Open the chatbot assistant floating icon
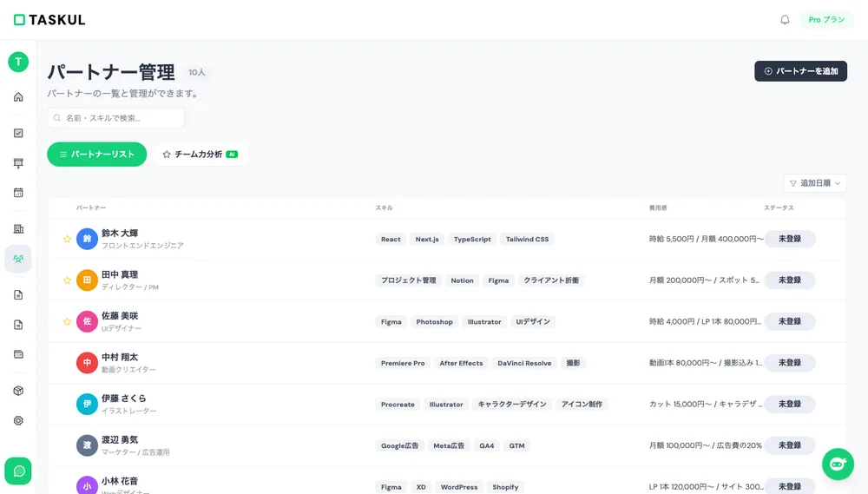This screenshot has height=494, width=868. 838,464
